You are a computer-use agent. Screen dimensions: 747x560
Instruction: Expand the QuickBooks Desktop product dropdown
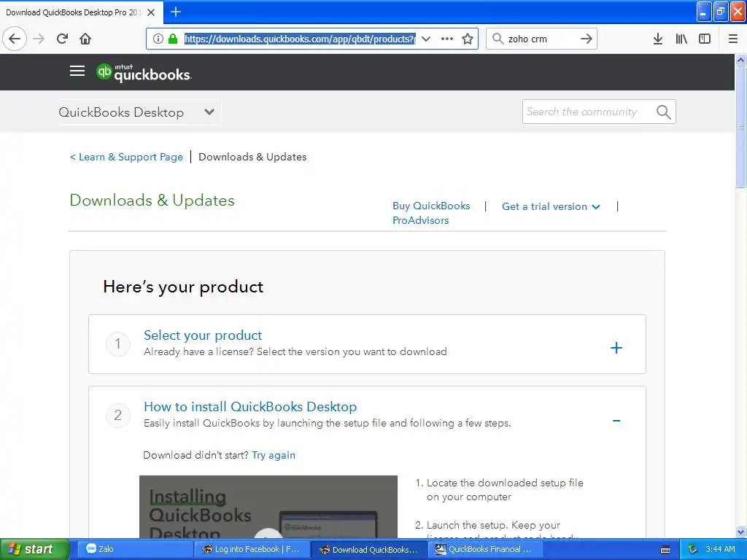coord(139,112)
